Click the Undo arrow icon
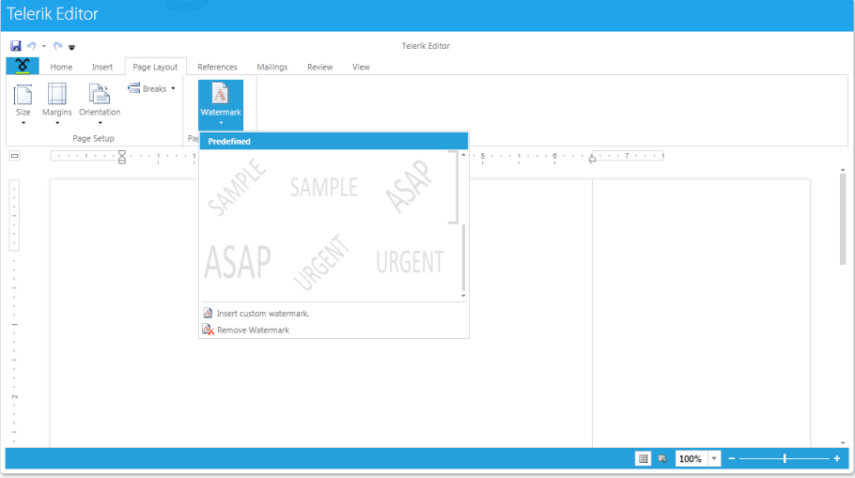This screenshot has width=855, height=478. tap(32, 46)
